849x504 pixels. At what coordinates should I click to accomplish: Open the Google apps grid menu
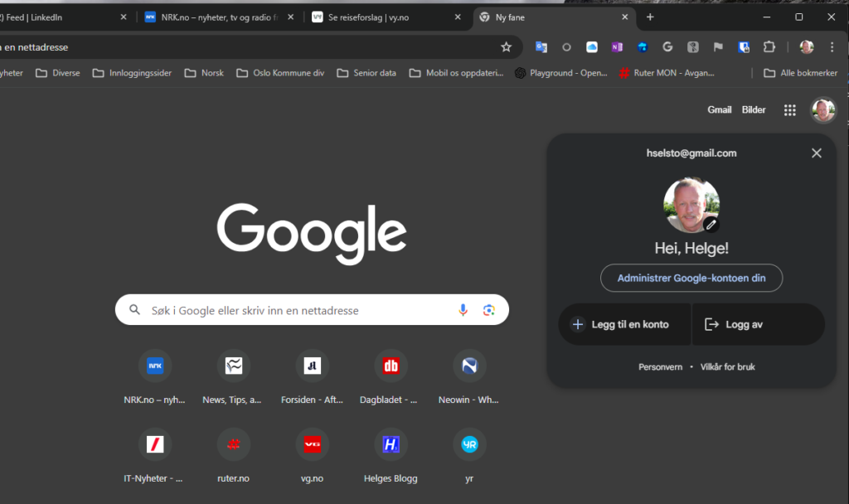[789, 109]
